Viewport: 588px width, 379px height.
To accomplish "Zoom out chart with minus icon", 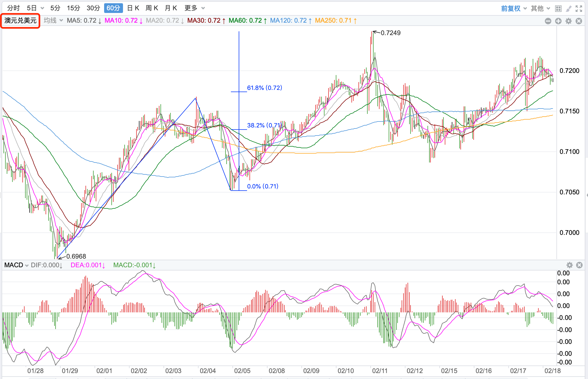I will pyautogui.click(x=548, y=21).
